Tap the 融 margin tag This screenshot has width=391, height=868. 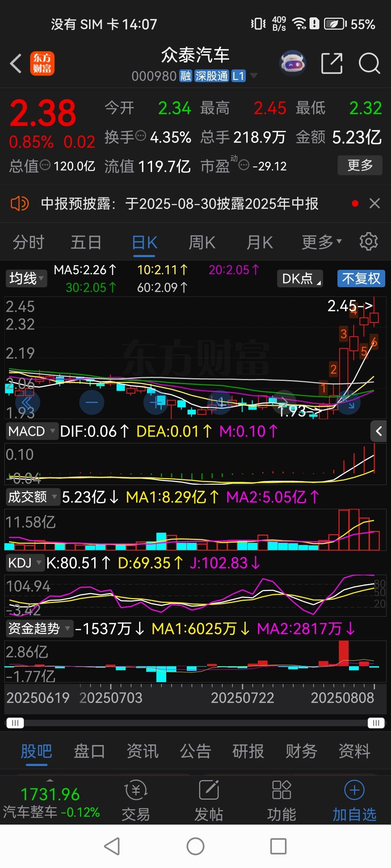tap(186, 76)
